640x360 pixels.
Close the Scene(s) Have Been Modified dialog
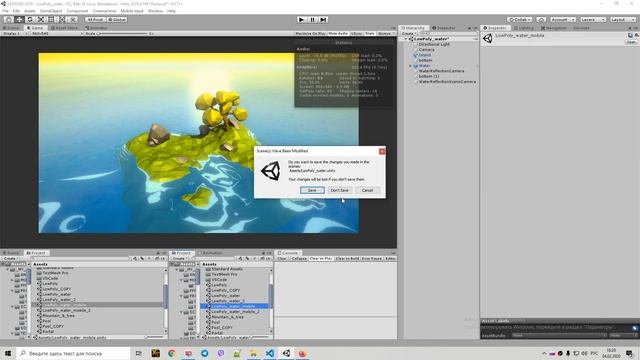point(382,151)
